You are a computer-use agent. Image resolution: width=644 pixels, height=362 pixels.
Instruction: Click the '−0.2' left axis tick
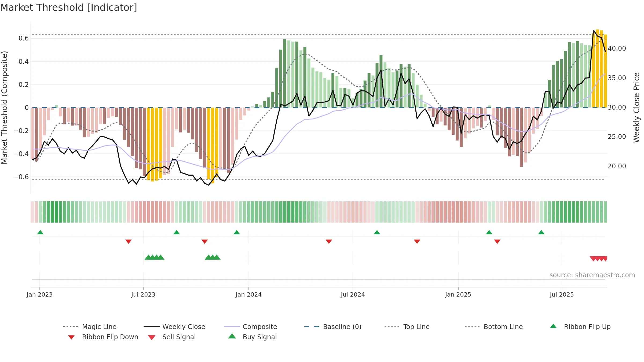21,131
